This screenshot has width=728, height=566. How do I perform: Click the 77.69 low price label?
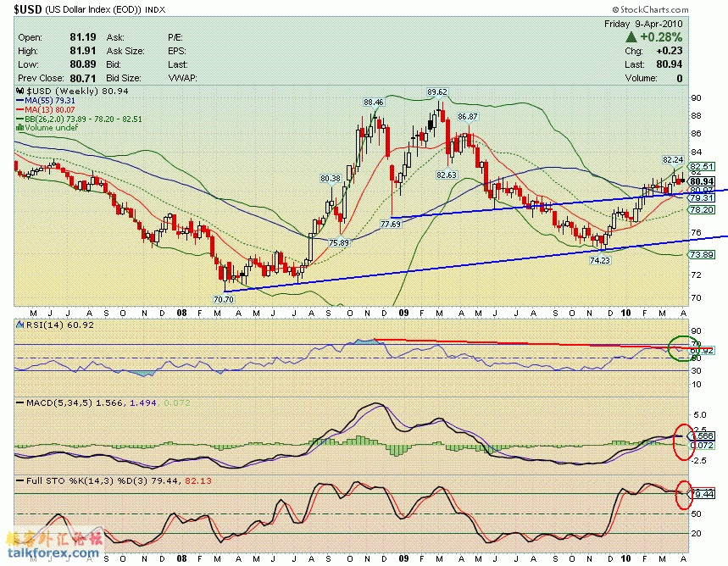[391, 224]
